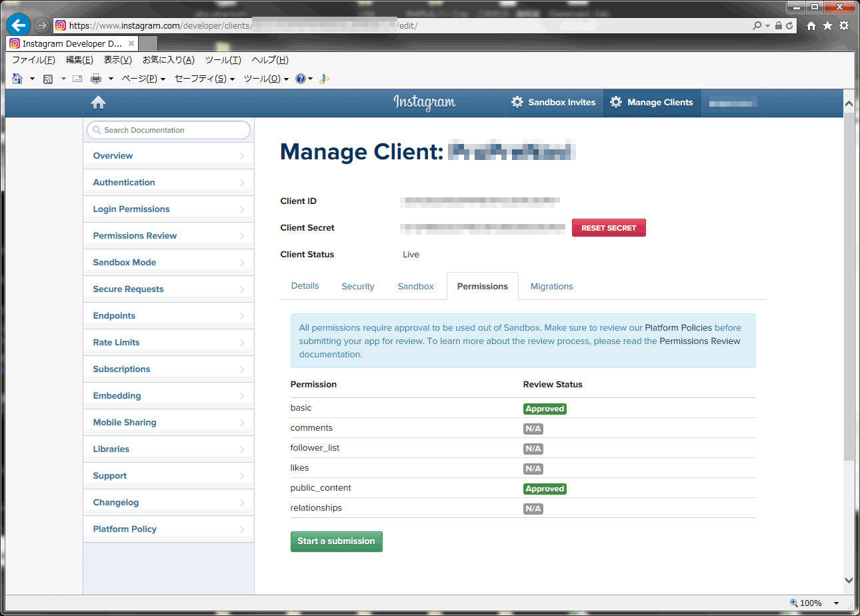Click the command bar home icon
860x616 pixels.
pos(17,79)
